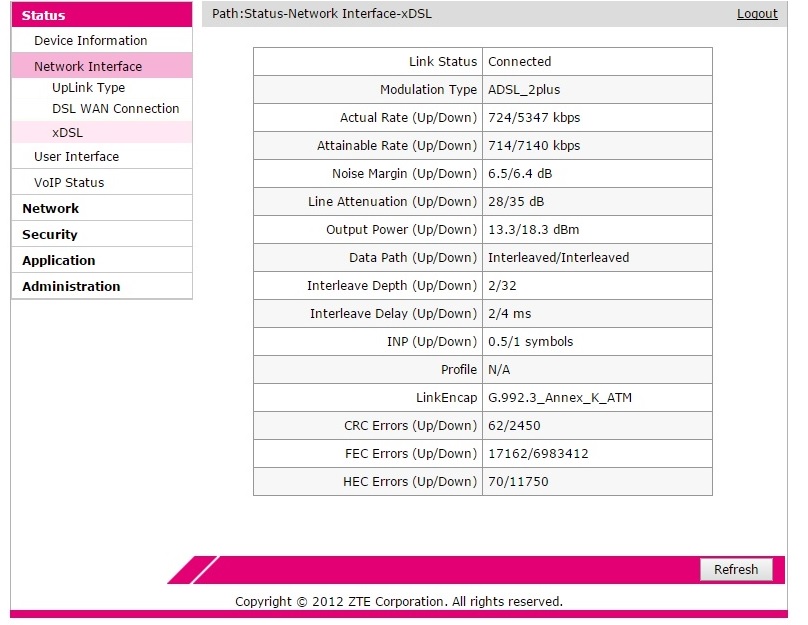Click the Actual Rate value 724/5347 kbps
The height and width of the screenshot is (625, 808).
pos(533,118)
